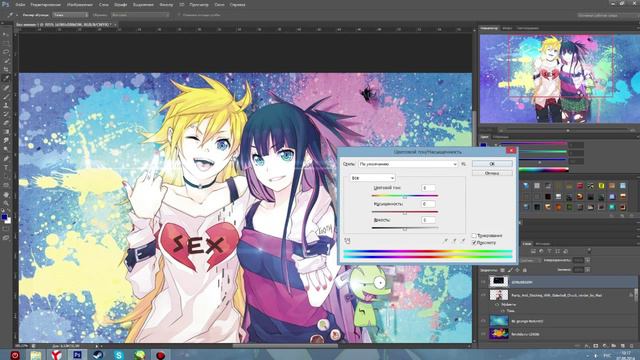
Task: Click the Navigator preview thumbnail
Action: (560, 79)
